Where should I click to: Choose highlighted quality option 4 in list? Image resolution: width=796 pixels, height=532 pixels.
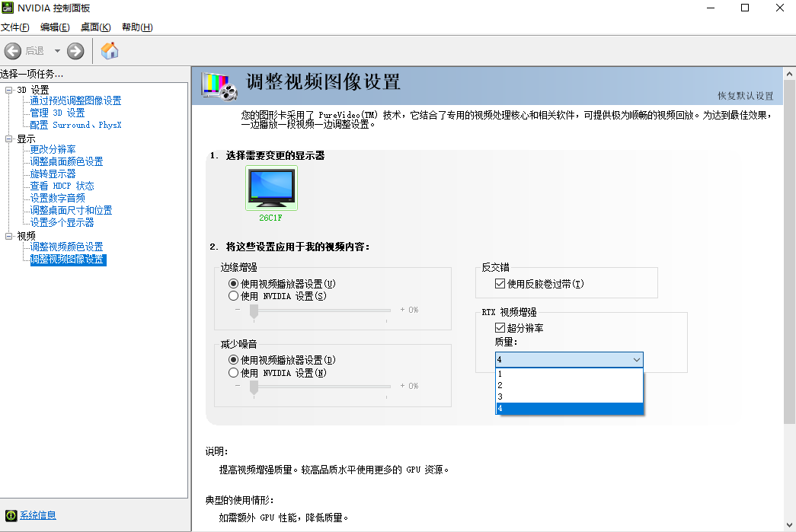(x=569, y=408)
